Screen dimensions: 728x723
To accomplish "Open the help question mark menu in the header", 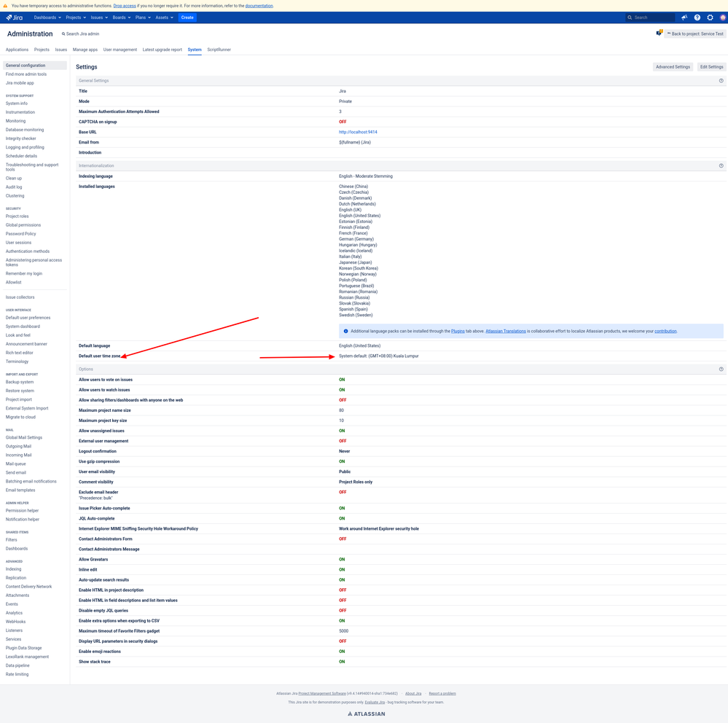I will tap(697, 17).
